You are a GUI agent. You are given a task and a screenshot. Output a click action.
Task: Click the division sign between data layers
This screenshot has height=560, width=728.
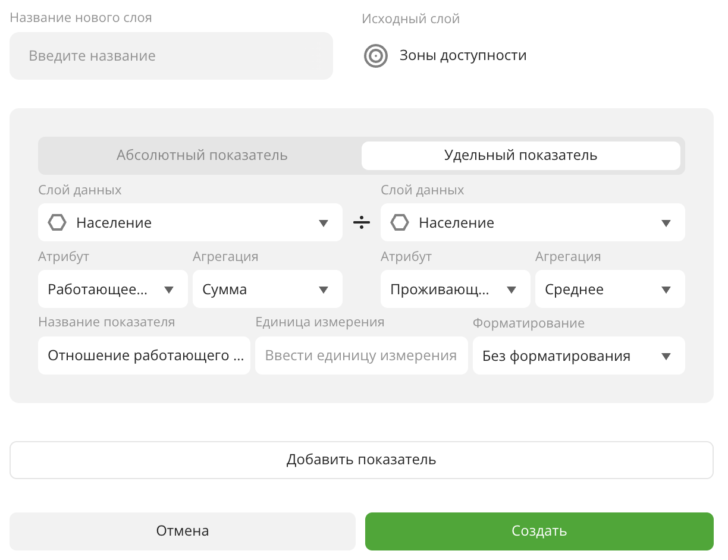pyautogui.click(x=362, y=223)
